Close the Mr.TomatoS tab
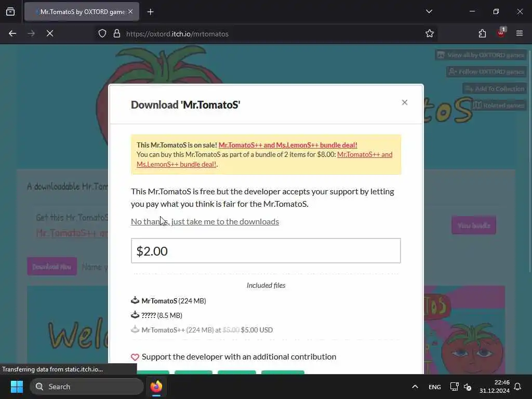 pos(130,12)
